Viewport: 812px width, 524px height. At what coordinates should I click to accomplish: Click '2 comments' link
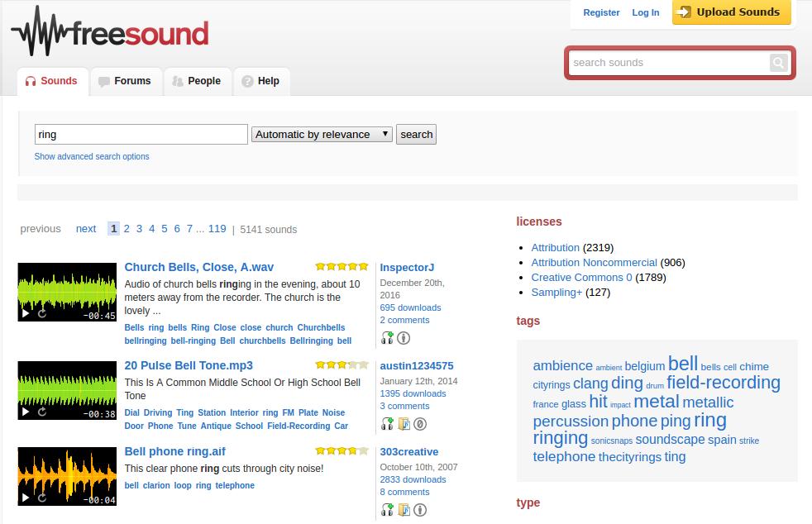click(404, 320)
